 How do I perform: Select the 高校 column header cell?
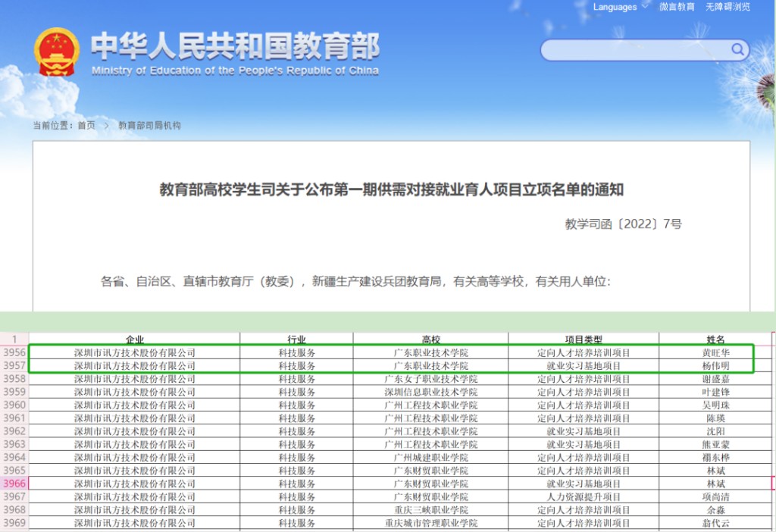[430, 339]
